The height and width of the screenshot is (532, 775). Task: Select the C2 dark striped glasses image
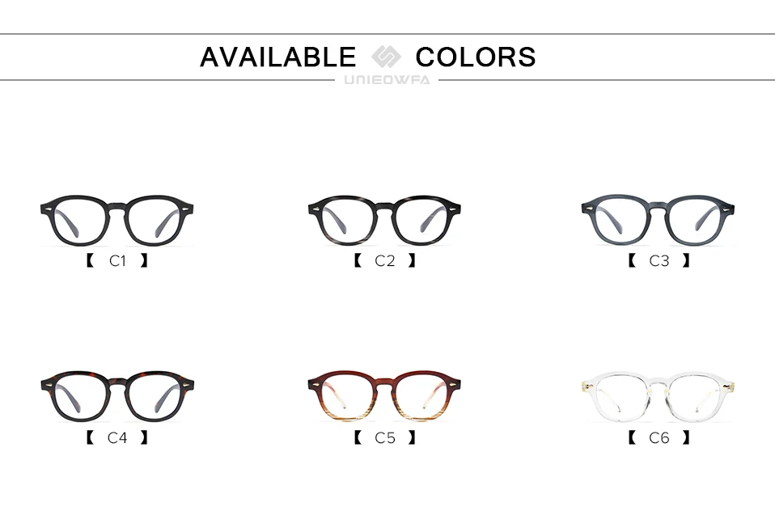[x=384, y=220]
